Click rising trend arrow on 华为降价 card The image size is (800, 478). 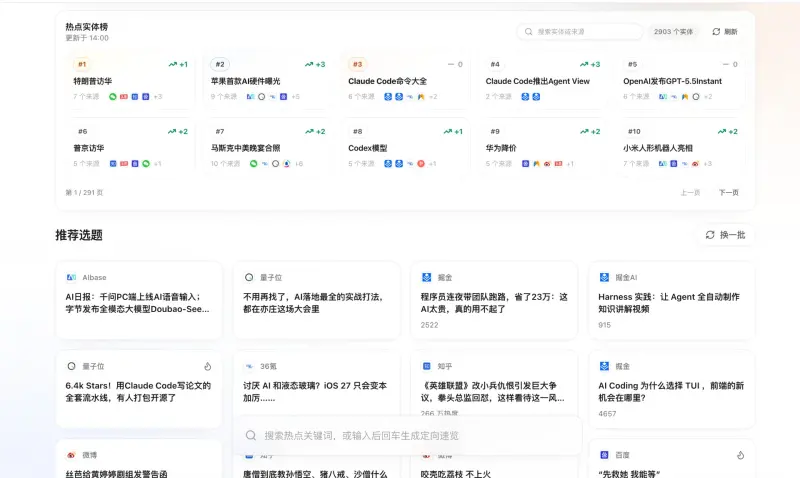click(584, 132)
